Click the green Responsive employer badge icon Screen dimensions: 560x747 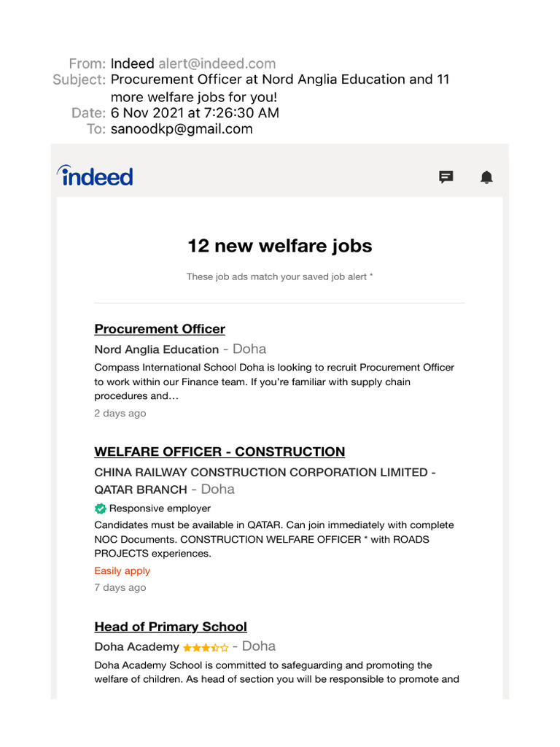pyautogui.click(x=100, y=508)
